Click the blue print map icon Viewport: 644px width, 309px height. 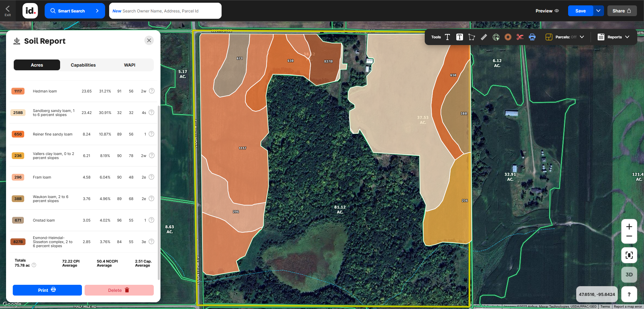tap(532, 37)
